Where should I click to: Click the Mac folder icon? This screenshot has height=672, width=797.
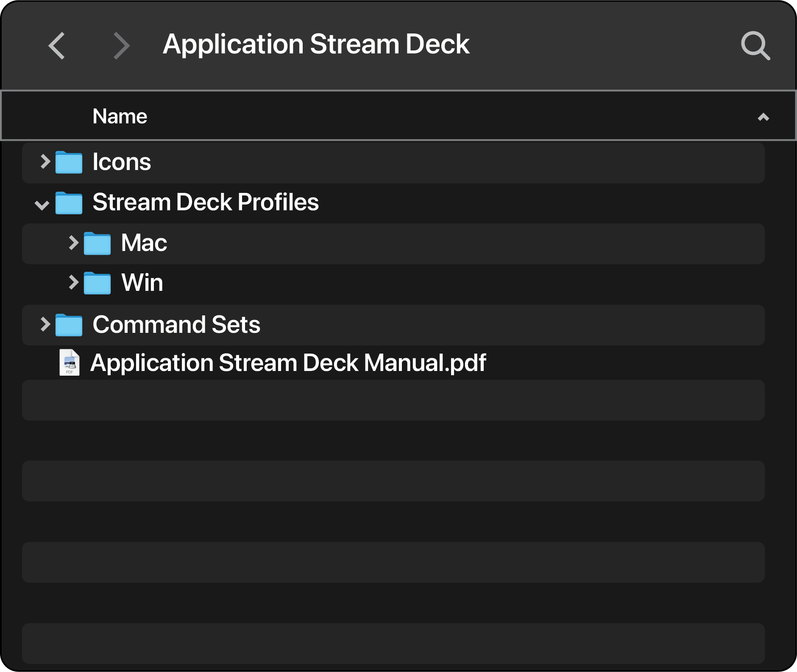coord(97,243)
